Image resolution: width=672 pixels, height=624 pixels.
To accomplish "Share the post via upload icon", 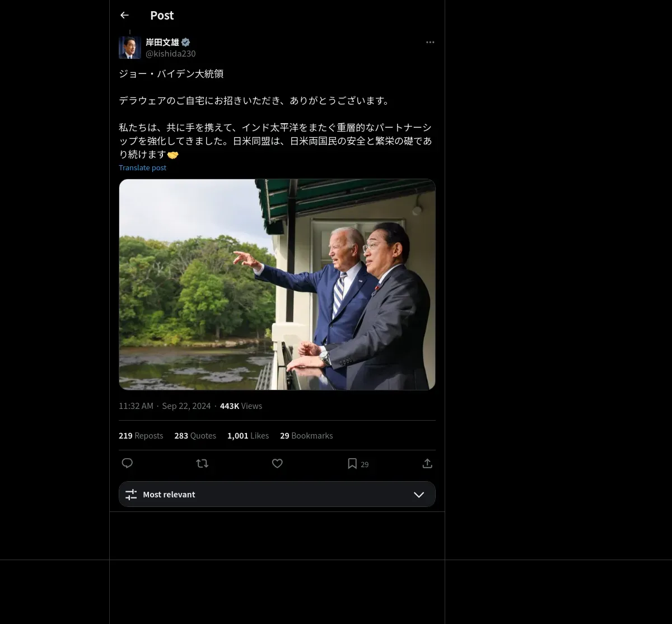I will click(x=427, y=463).
